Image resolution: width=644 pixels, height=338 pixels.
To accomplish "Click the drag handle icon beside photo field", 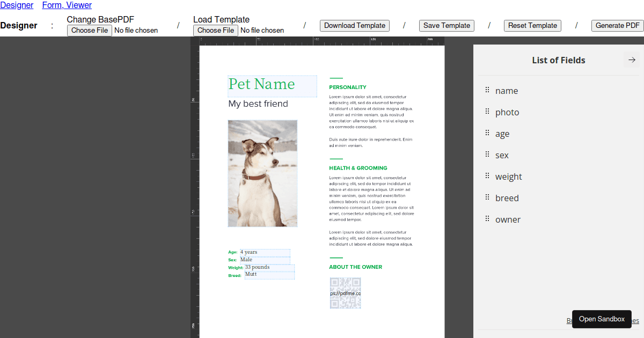I will click(x=487, y=112).
